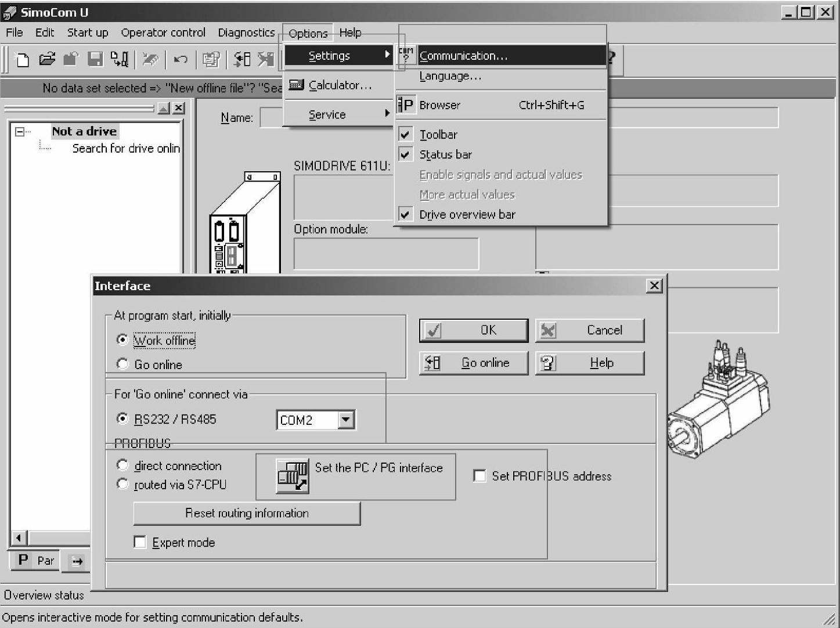Open the Help menu
Image resolution: width=840 pixels, height=628 pixels.
click(x=350, y=33)
